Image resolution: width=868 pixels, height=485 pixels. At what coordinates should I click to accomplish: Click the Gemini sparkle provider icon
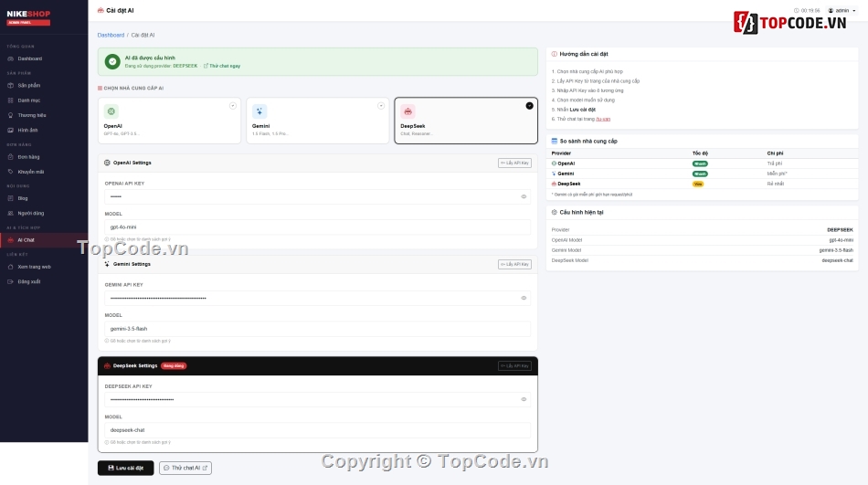click(x=259, y=111)
